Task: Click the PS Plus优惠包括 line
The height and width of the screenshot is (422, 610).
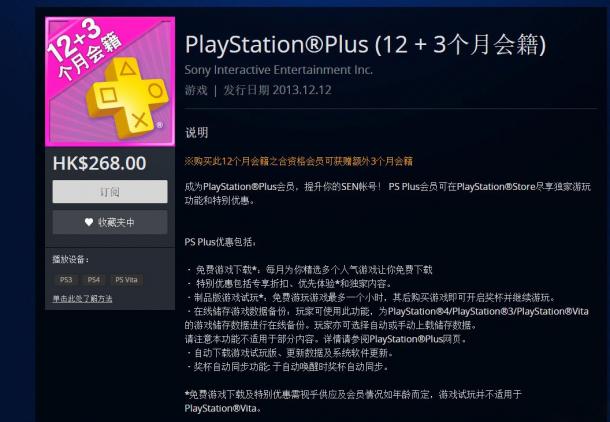Action: [220, 242]
